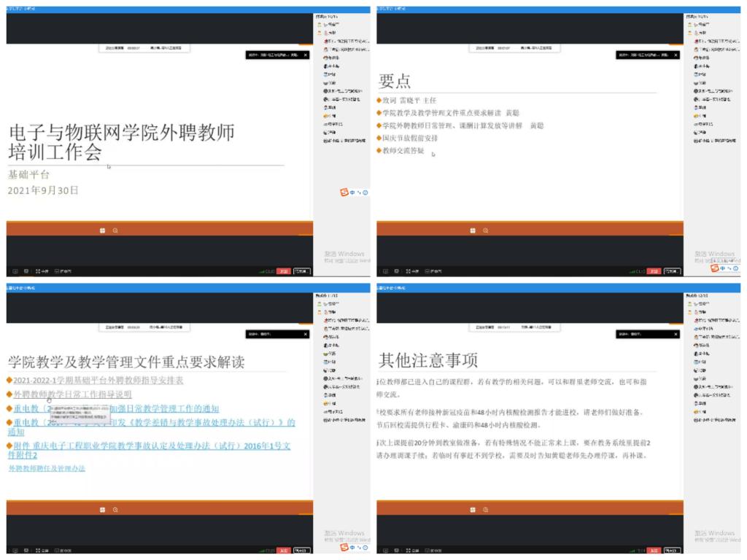Click the fullscreen icon in the bottom-left panel's control bar

tap(38, 550)
